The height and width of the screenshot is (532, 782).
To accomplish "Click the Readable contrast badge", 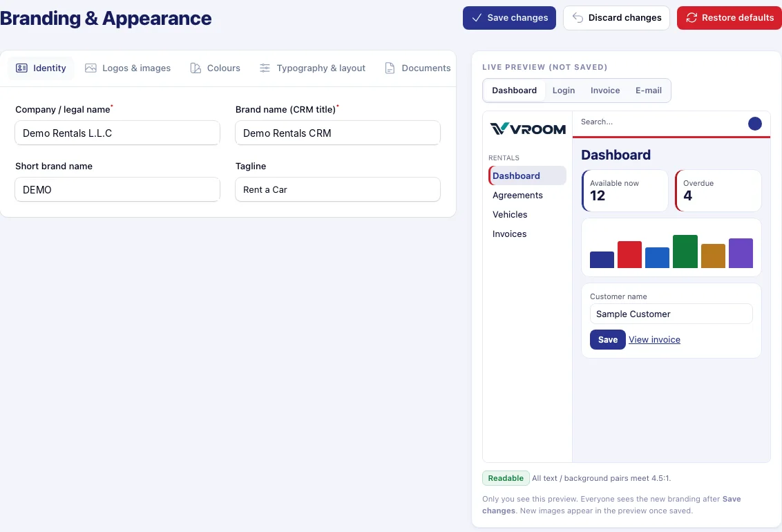I will click(x=506, y=478).
